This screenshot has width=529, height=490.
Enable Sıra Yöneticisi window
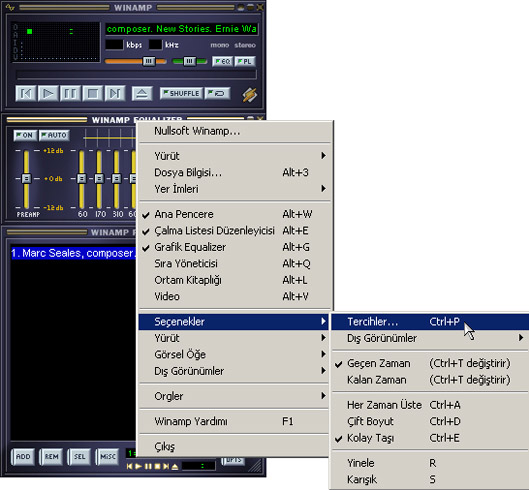(234, 264)
